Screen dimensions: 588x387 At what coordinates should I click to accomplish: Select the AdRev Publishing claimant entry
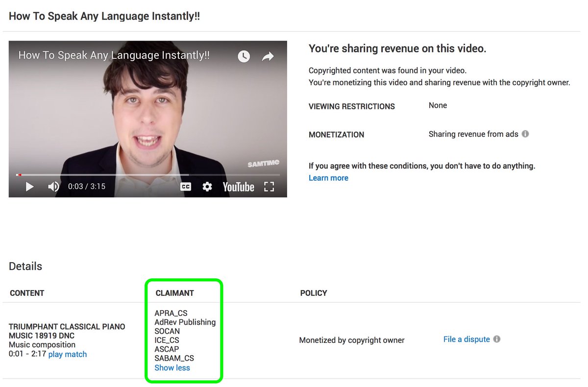185,322
